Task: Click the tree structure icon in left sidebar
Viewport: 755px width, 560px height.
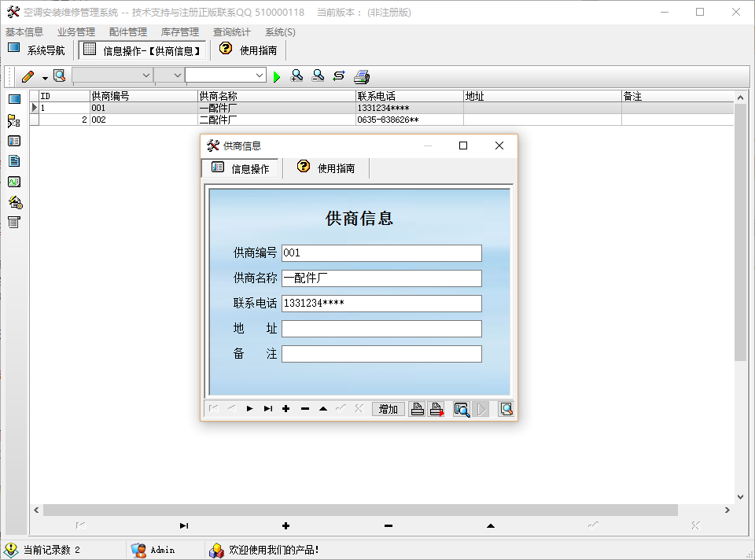Action: [x=14, y=121]
